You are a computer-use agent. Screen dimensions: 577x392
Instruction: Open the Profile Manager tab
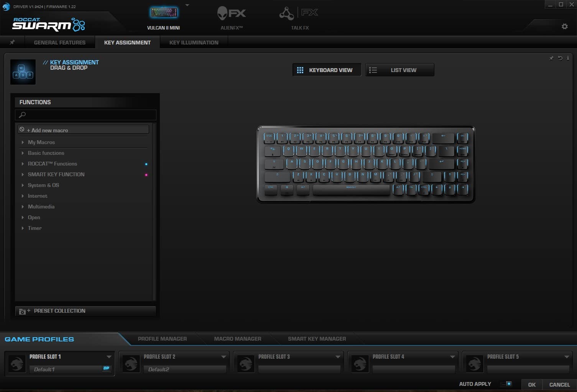(162, 339)
